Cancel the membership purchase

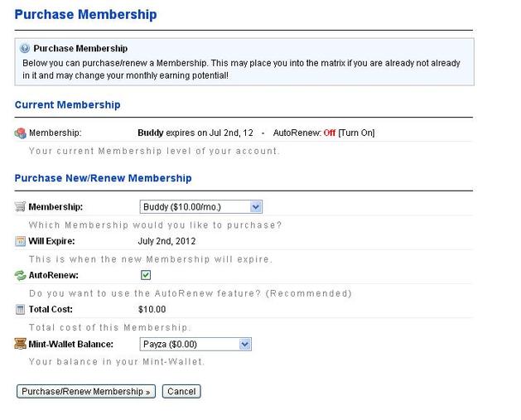tap(181, 392)
